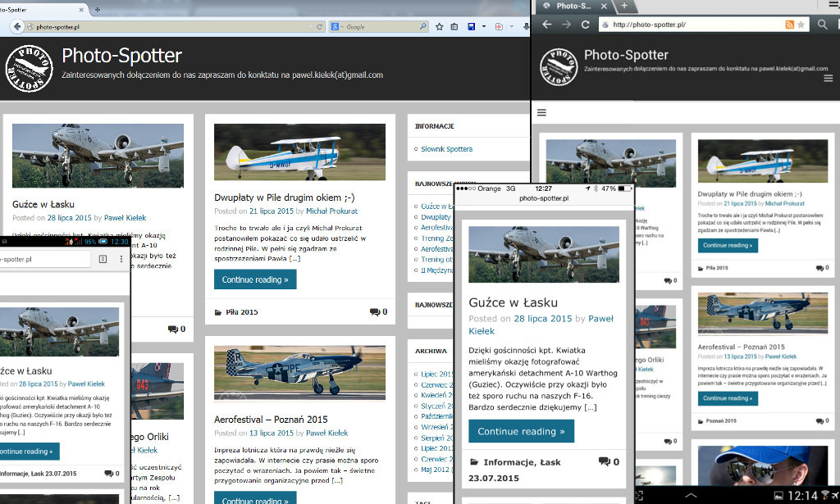Screen dimensions: 840x504
Task: Click the blue floppy disk save icon
Action: pyautogui.click(x=472, y=27)
